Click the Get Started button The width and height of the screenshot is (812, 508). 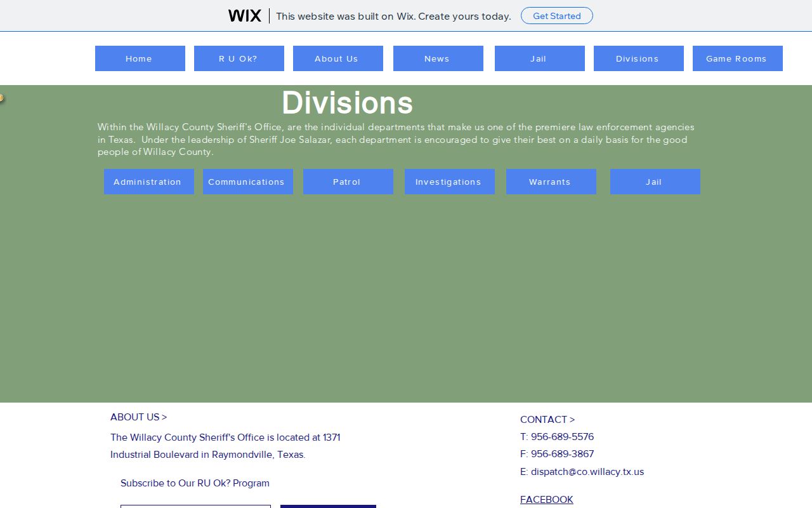click(x=557, y=16)
